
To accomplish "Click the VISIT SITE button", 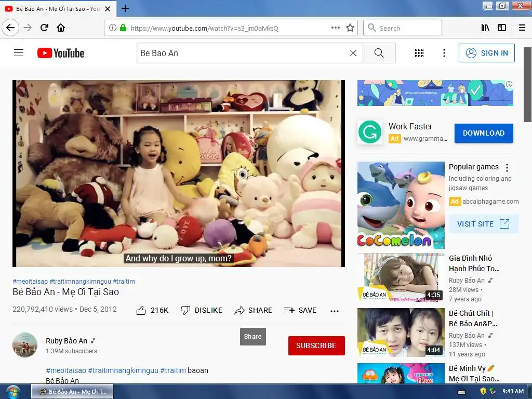I will [484, 224].
